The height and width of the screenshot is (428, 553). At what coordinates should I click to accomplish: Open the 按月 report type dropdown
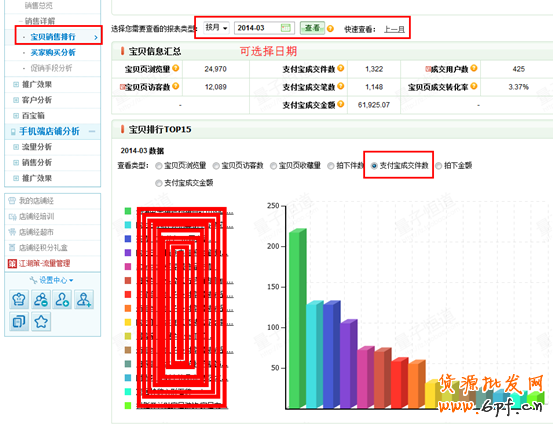216,27
